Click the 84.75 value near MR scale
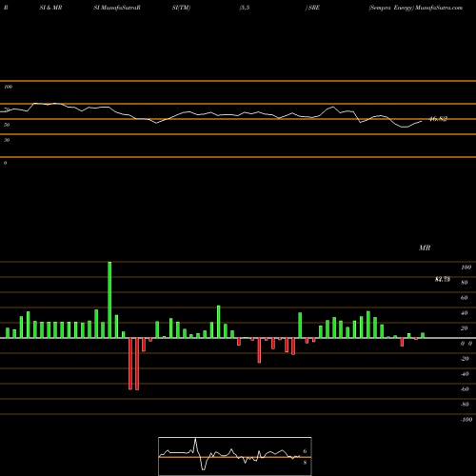 443,279
